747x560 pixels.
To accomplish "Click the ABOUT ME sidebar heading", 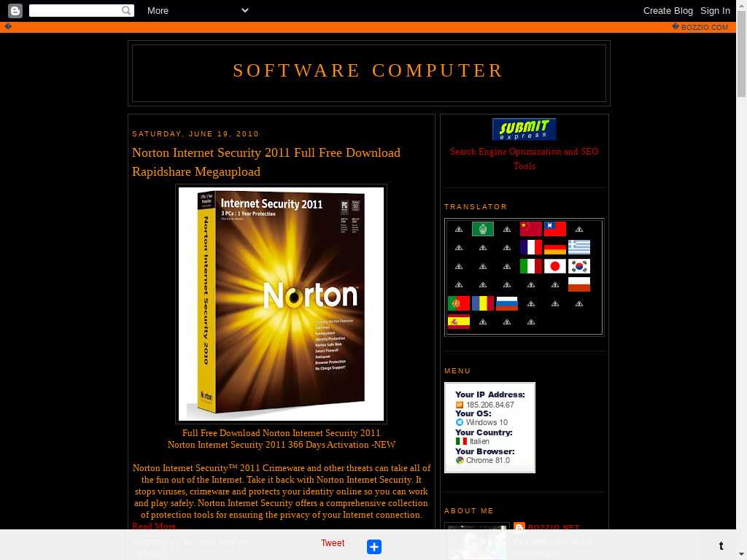I will [469, 511].
